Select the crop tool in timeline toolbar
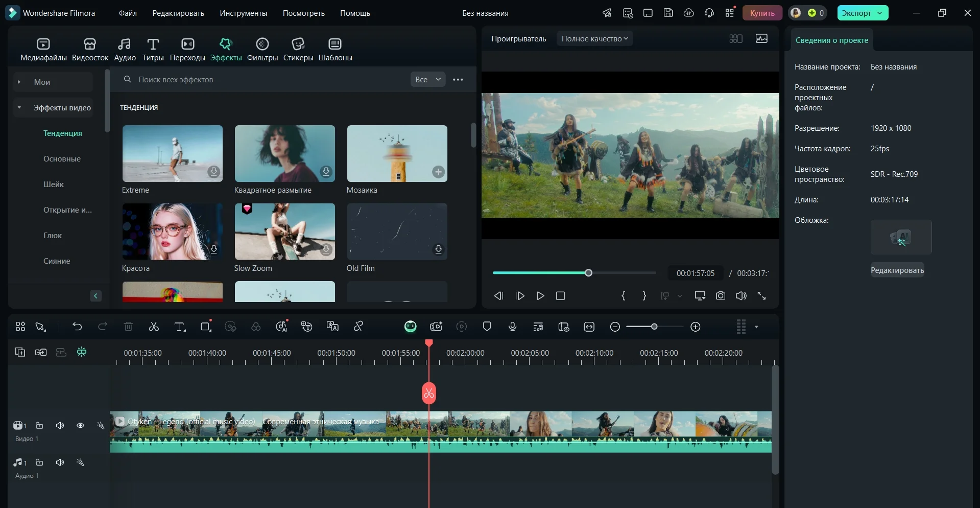 (206, 327)
